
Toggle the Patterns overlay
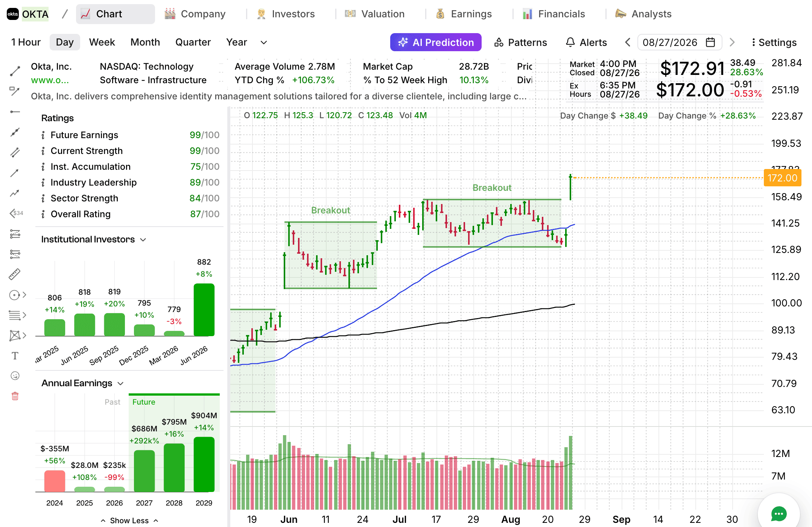point(521,42)
